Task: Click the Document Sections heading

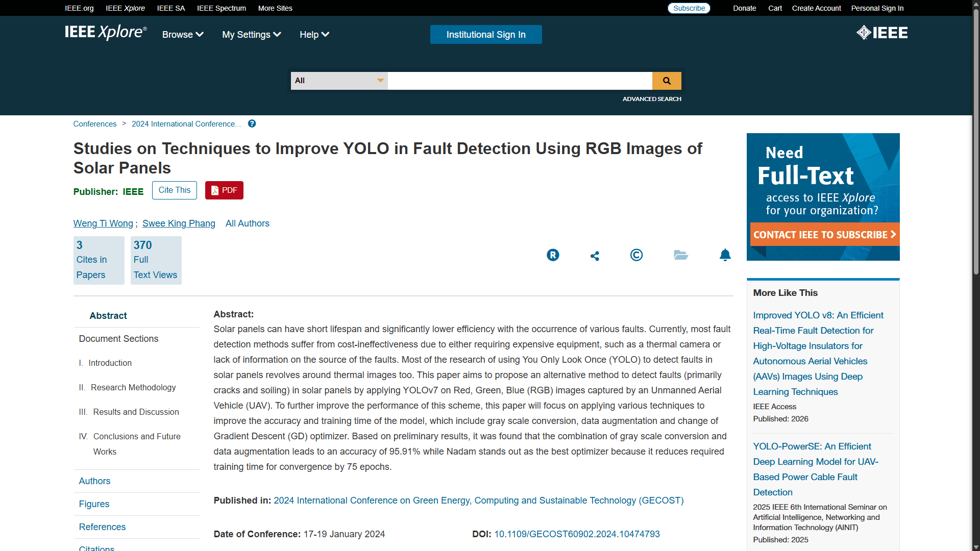Action: 118,339
